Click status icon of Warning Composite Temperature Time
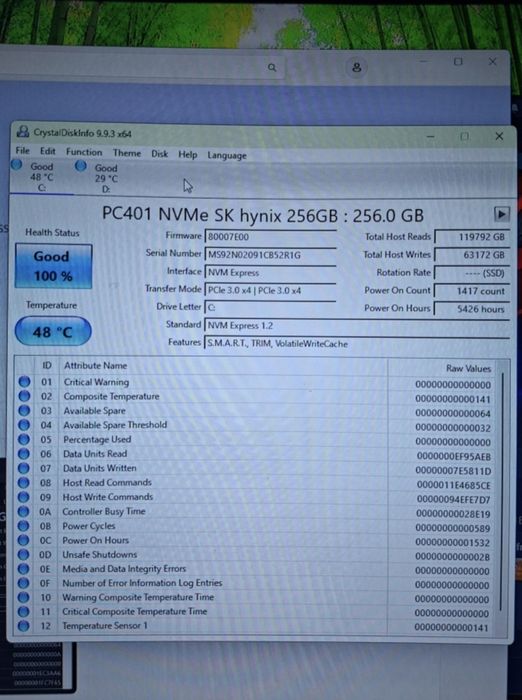The height and width of the screenshot is (700, 522). tap(24, 597)
